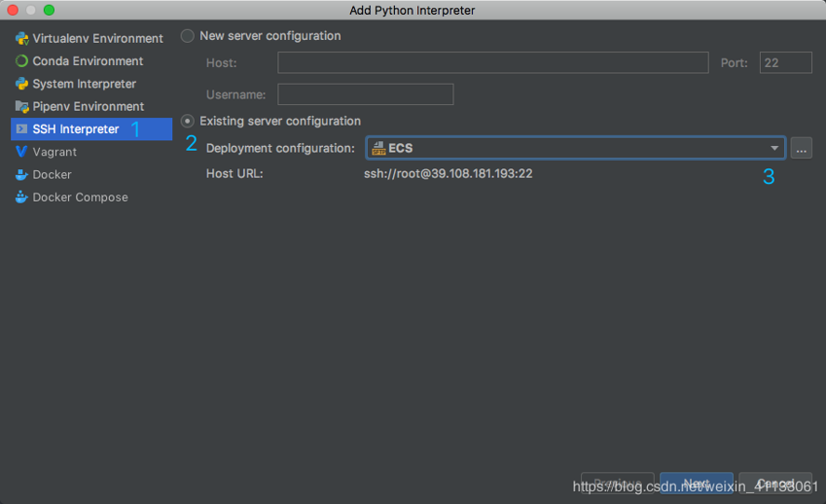Click the Port number field

785,62
